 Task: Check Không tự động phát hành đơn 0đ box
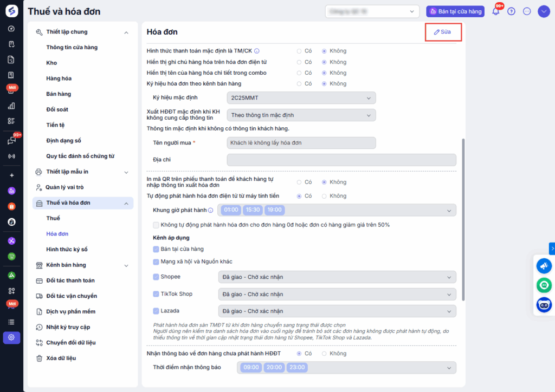click(156, 225)
